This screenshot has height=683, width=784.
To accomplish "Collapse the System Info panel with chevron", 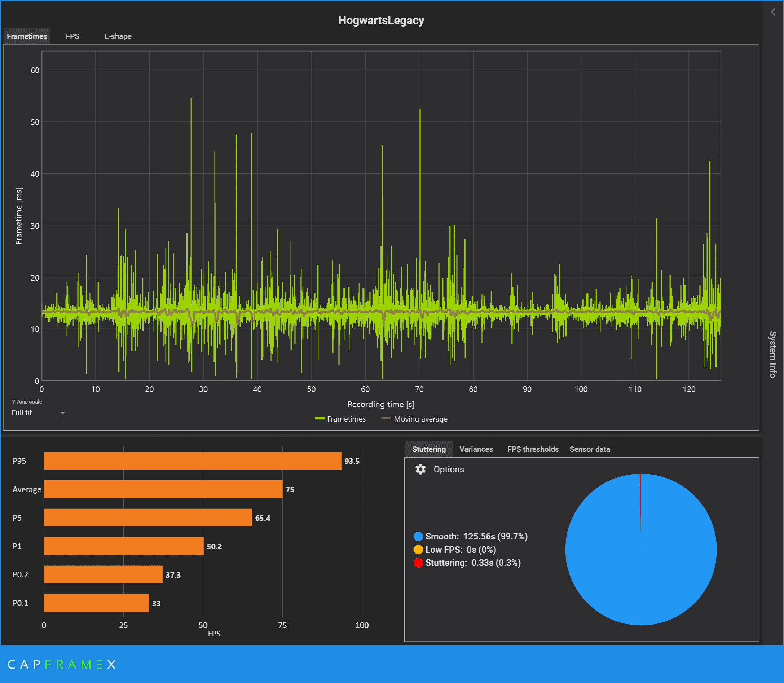I will pyautogui.click(x=773, y=12).
